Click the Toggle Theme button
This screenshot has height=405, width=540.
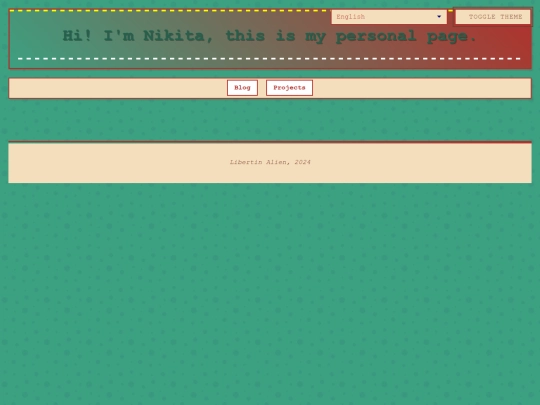pos(493,17)
